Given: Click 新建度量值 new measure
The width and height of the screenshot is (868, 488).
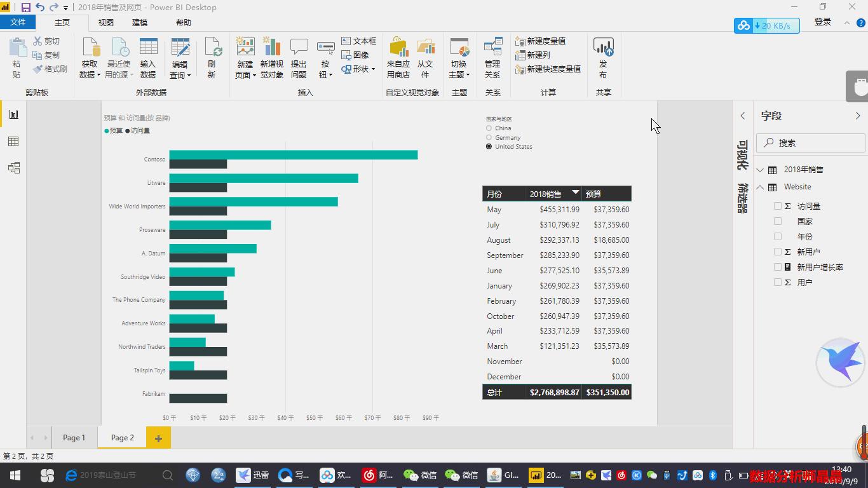Looking at the screenshot, I should 540,41.
